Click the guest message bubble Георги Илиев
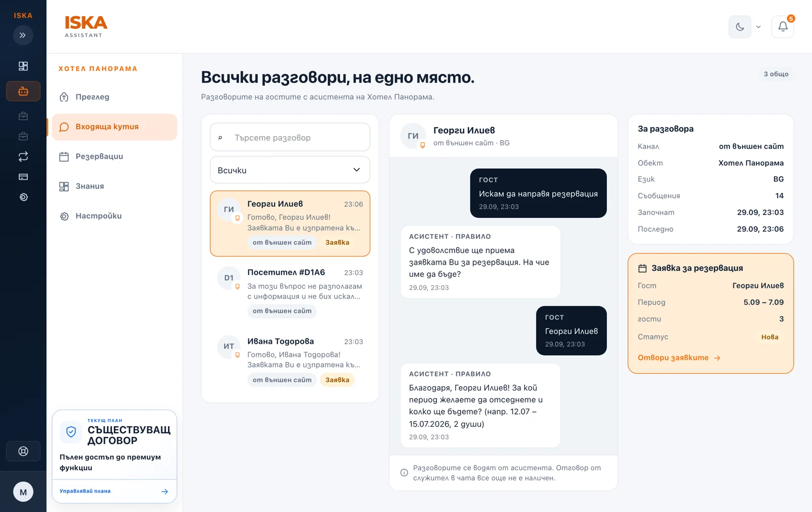The height and width of the screenshot is (512, 812). [571, 331]
